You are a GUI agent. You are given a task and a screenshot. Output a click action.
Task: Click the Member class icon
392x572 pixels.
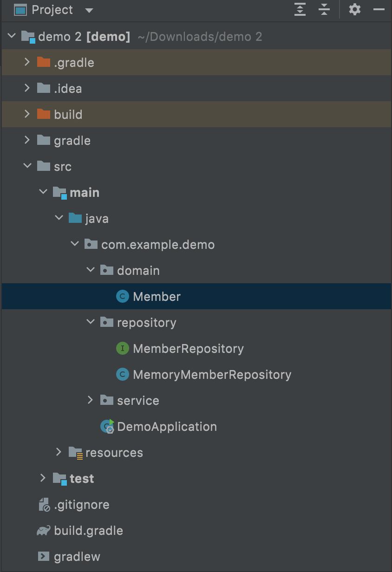(122, 296)
